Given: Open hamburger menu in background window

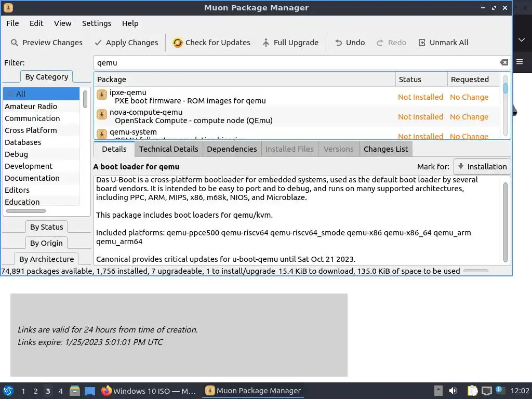Looking at the screenshot, I should coord(520,62).
